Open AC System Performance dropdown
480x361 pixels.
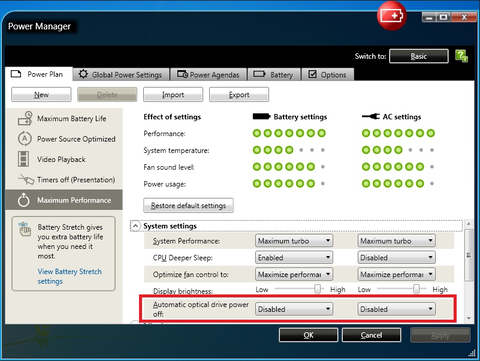pos(397,241)
